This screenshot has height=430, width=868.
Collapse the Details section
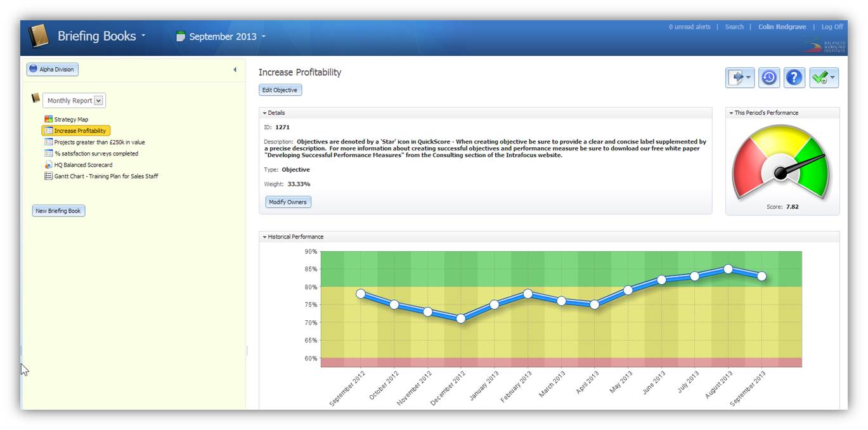[264, 113]
